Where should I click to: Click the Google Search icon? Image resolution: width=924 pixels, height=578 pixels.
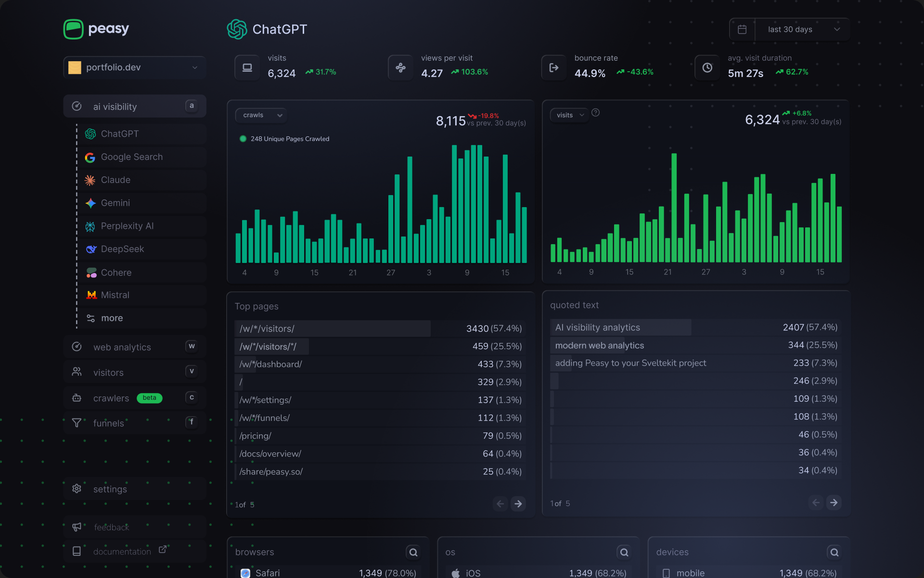pos(90,157)
